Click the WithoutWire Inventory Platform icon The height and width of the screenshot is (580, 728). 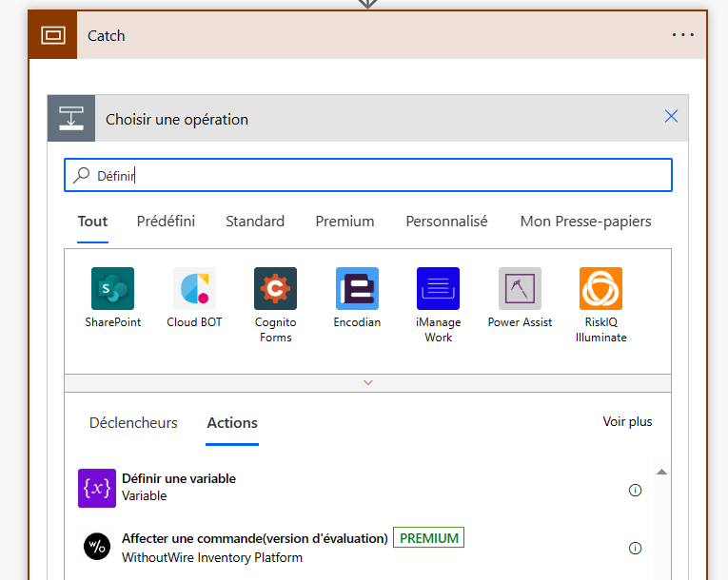[97, 547]
